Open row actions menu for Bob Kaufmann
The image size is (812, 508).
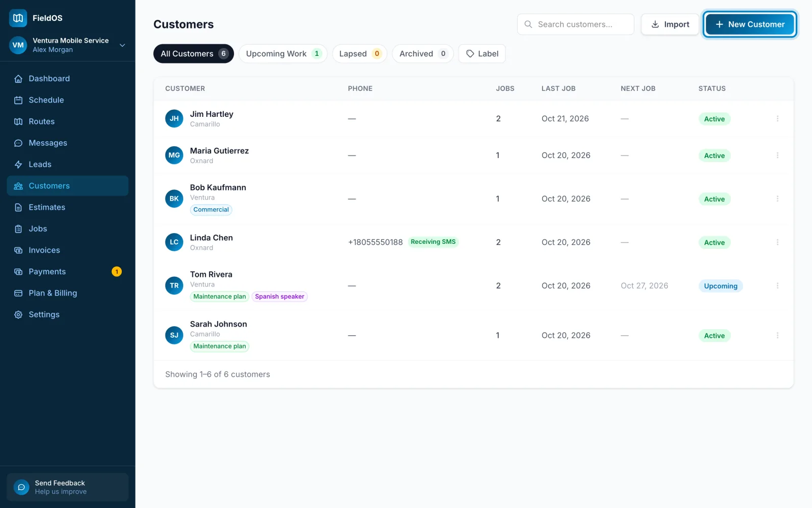coord(777,199)
